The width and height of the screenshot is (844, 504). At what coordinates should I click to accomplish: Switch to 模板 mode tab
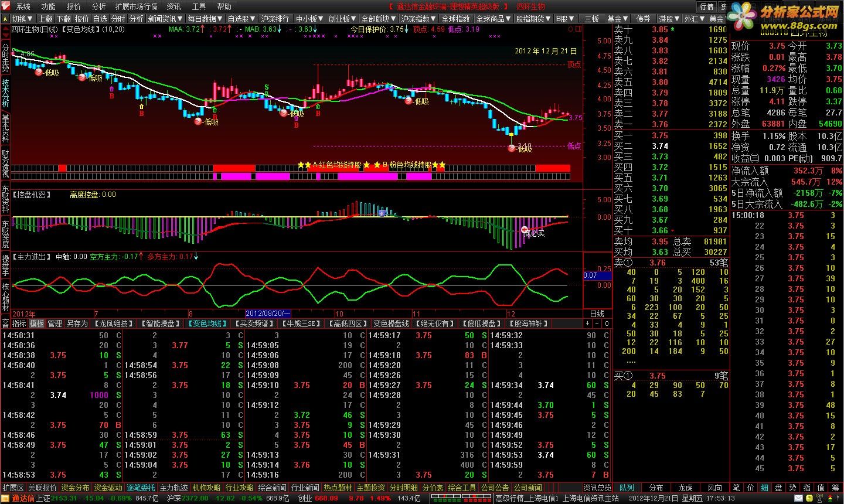click(x=37, y=323)
